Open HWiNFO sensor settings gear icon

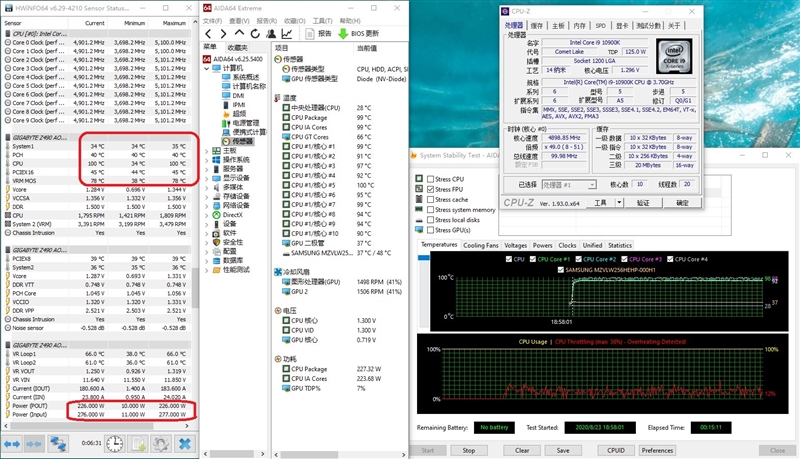tap(162, 444)
